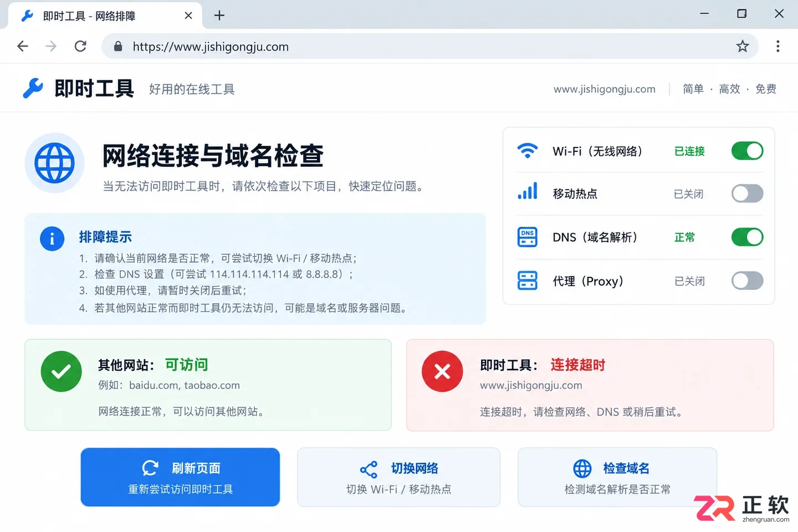This screenshot has height=532, width=798.
Task: Switch off the DNS (域名解析) toggle
Action: point(747,237)
